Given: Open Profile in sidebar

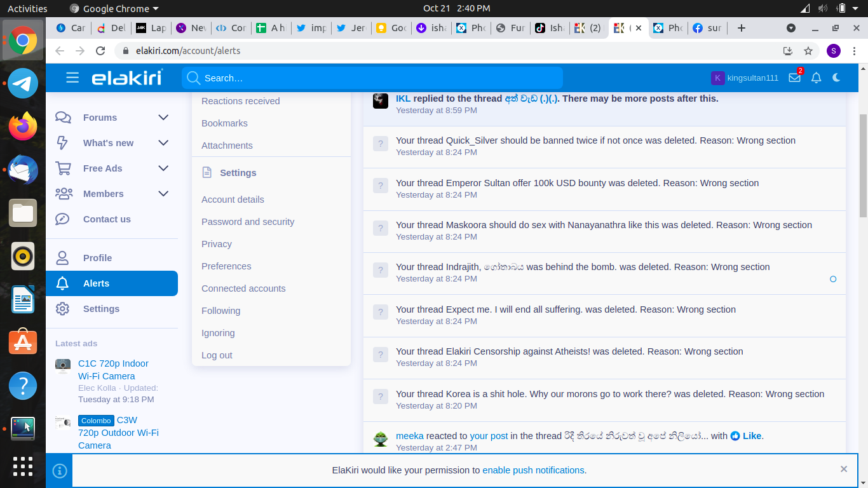Looking at the screenshot, I should coord(97,258).
